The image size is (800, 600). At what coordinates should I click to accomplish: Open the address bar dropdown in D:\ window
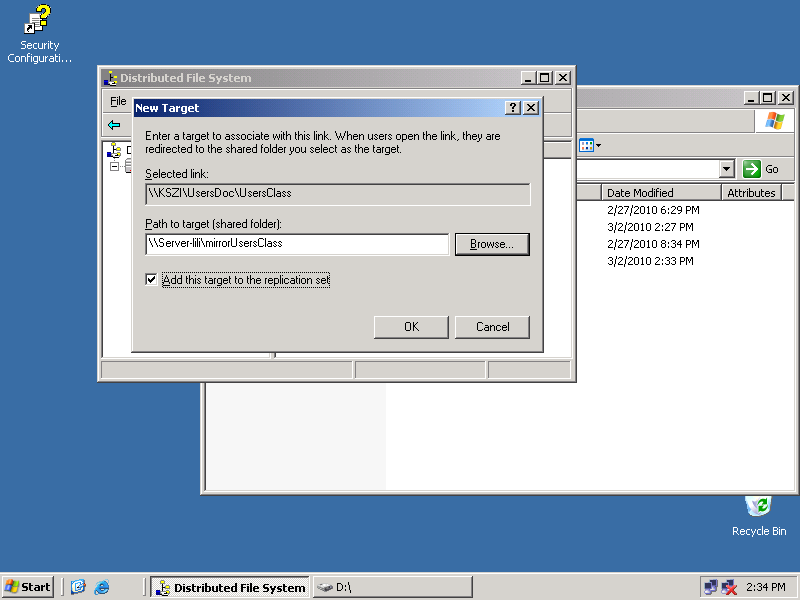pos(727,168)
